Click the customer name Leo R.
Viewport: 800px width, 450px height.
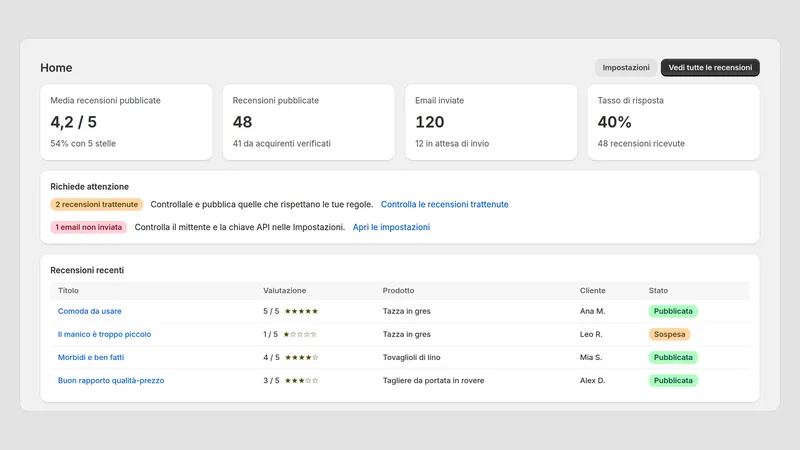(x=591, y=334)
